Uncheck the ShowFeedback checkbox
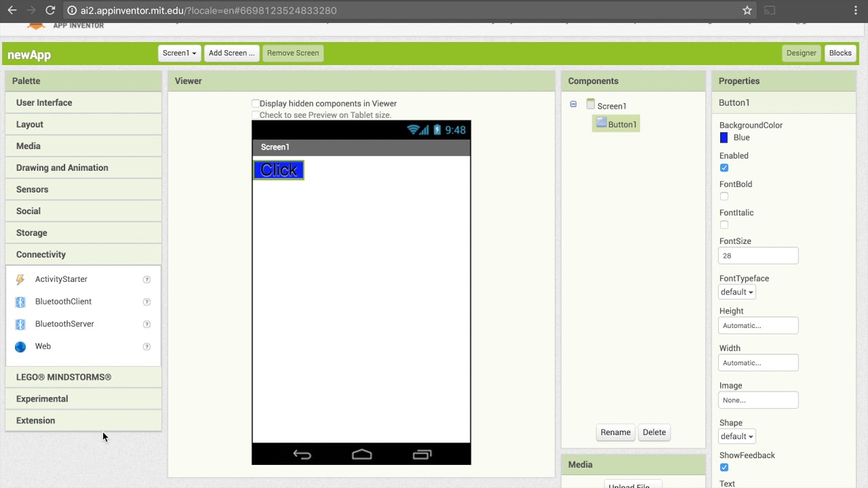This screenshot has height=488, width=868. (724, 468)
